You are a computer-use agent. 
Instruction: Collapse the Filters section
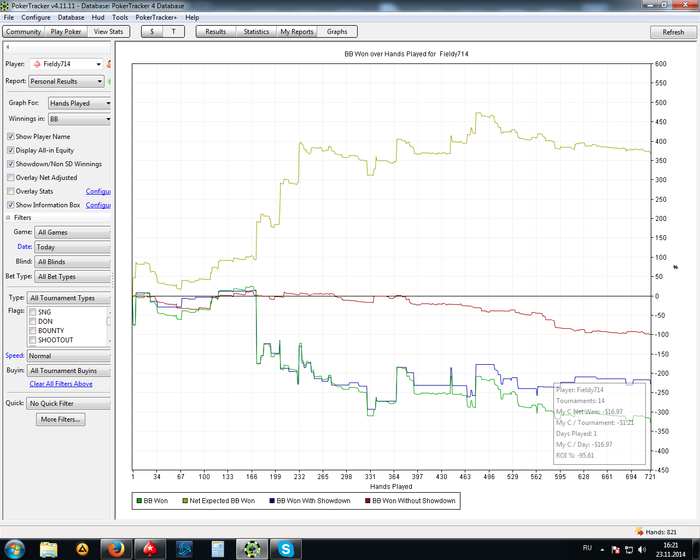click(8, 217)
